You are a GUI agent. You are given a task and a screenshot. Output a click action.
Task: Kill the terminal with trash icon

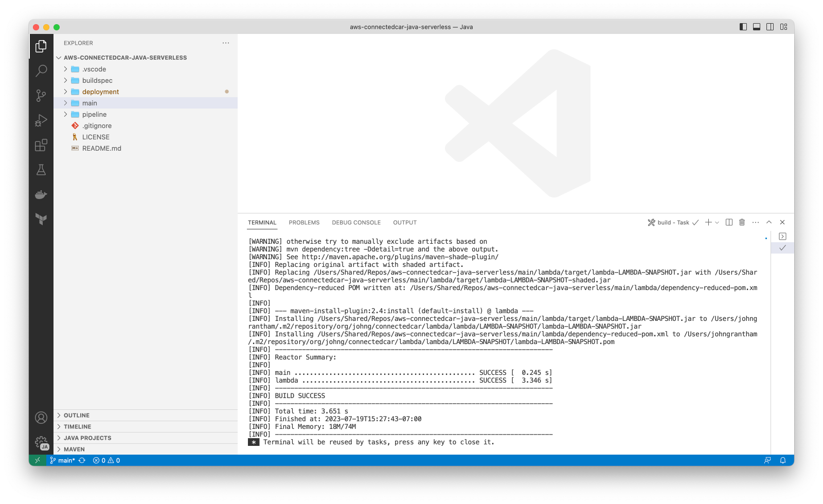tap(742, 222)
